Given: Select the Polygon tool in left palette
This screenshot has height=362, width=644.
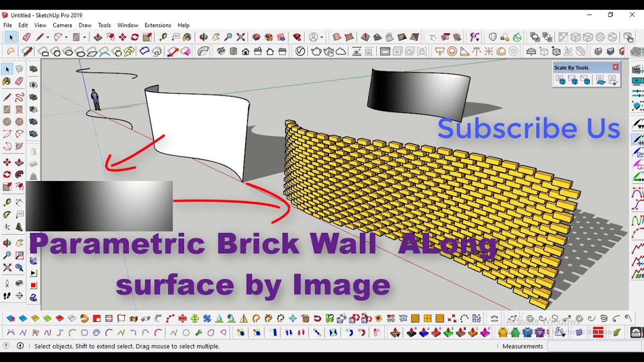Looking at the screenshot, I should click(x=19, y=122).
